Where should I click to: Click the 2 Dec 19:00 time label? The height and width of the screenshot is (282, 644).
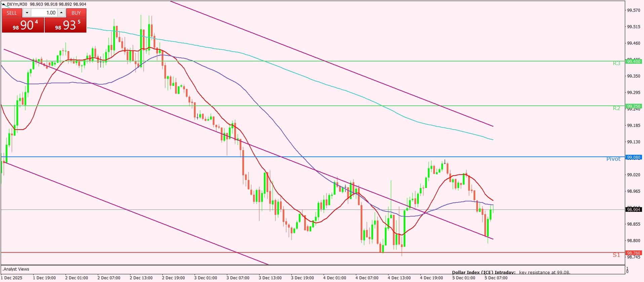(x=173, y=278)
